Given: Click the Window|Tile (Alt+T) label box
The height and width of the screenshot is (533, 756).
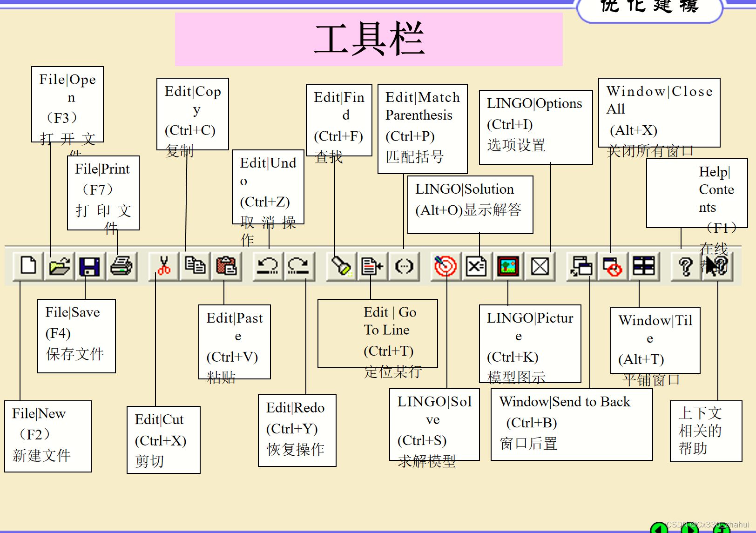Looking at the screenshot, I should [x=655, y=340].
